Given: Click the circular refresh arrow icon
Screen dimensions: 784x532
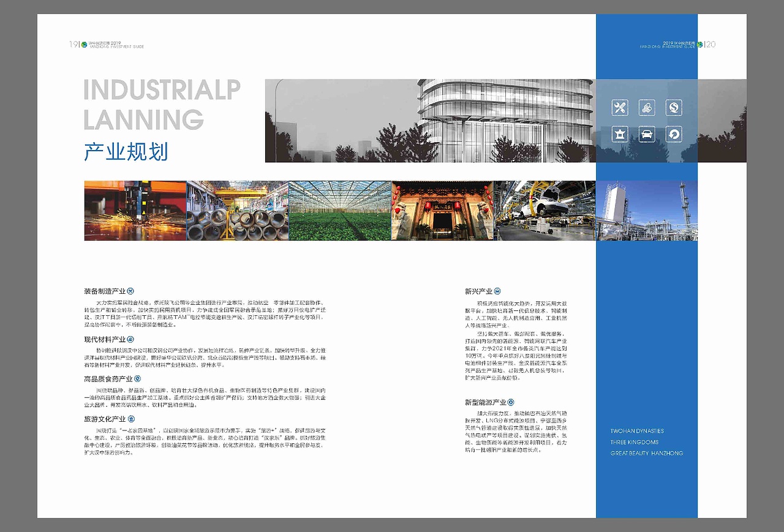Looking at the screenshot, I should point(674,134).
